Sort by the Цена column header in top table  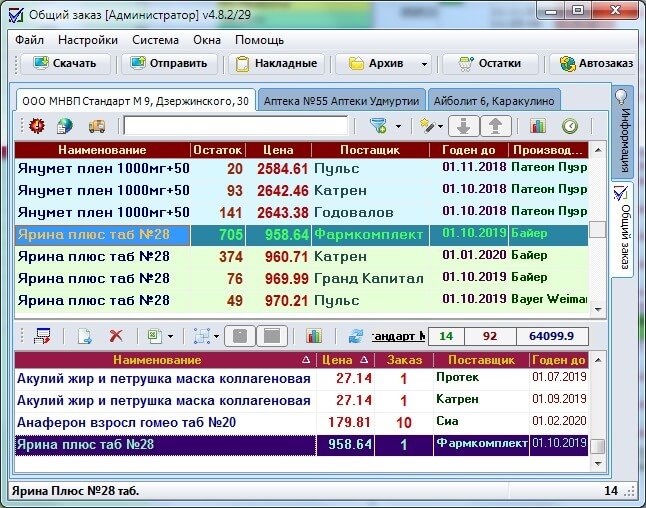277,149
